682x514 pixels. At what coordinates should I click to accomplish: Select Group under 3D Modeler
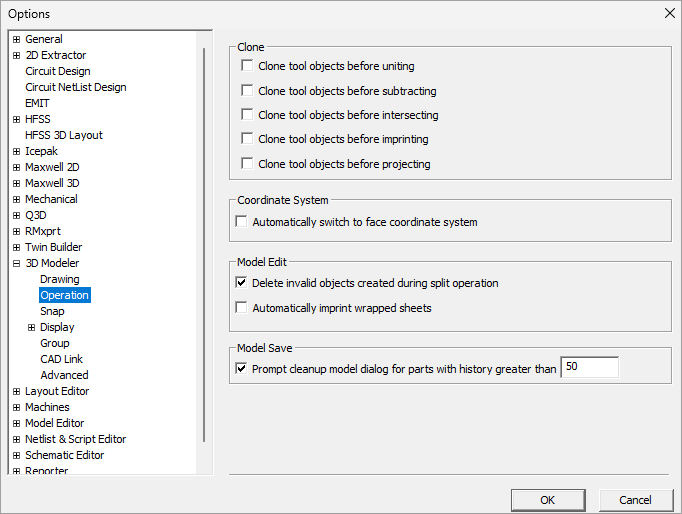coord(55,343)
